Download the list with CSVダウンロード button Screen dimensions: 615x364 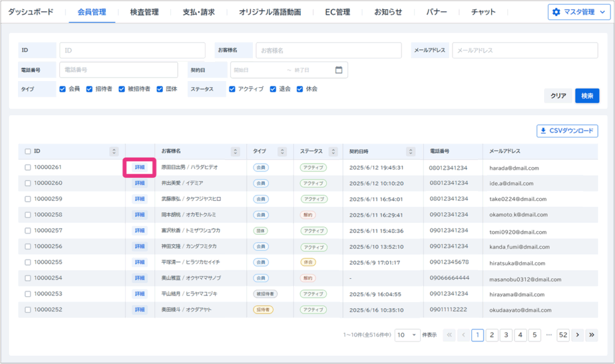[x=567, y=130]
